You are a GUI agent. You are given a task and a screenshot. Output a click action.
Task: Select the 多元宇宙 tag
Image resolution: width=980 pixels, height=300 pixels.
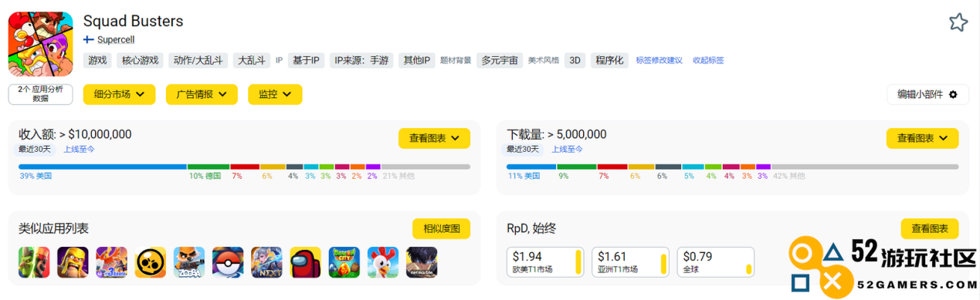point(500,60)
